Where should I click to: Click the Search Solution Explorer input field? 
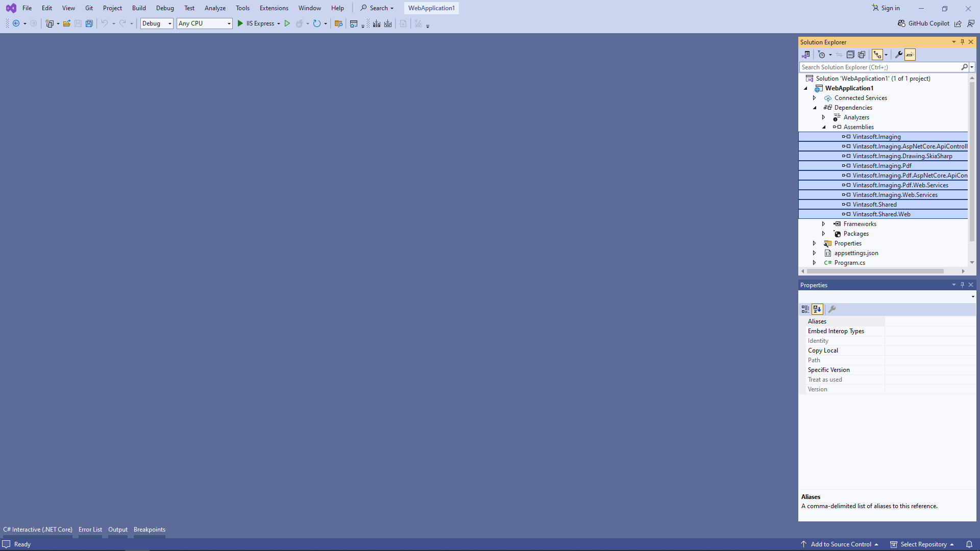coord(880,67)
